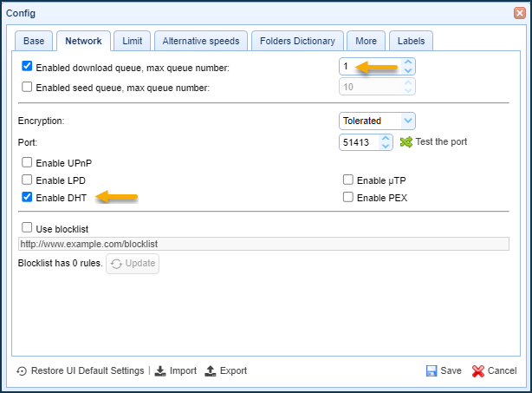Viewport: 532px width, 393px height.
Task: Click the blocklist URL field
Action: [263, 244]
